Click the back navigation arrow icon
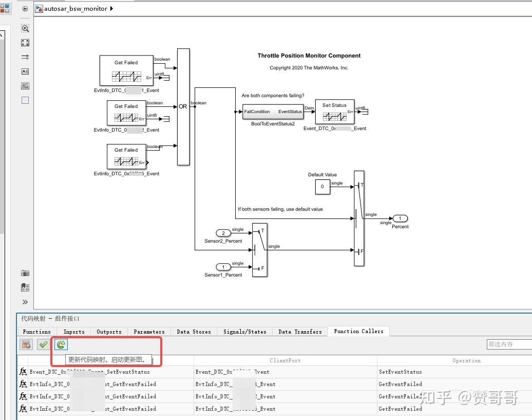Viewport: 532px width, 420px height. point(25,9)
